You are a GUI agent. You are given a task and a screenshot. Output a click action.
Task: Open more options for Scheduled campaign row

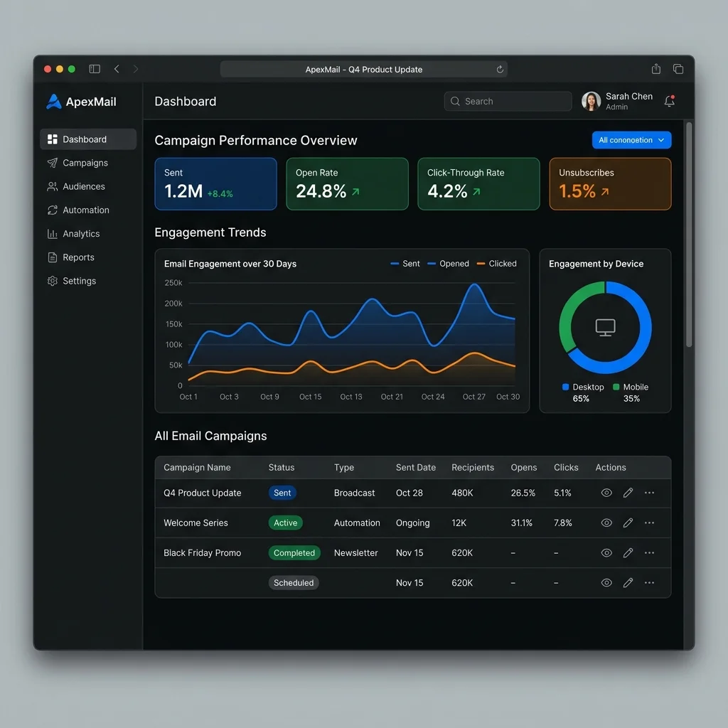click(649, 583)
